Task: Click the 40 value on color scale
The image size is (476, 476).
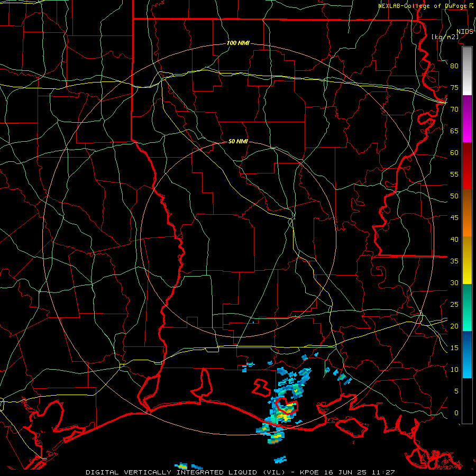Action: click(454, 240)
